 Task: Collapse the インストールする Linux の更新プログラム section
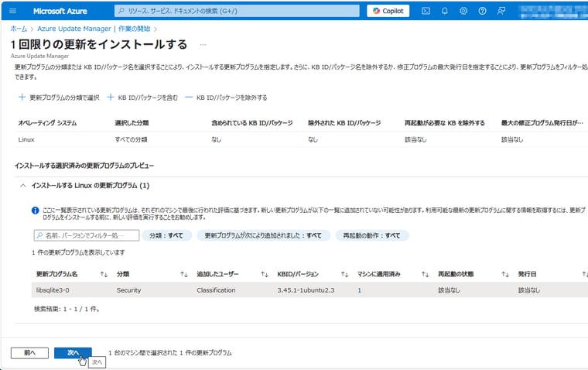(x=23, y=185)
